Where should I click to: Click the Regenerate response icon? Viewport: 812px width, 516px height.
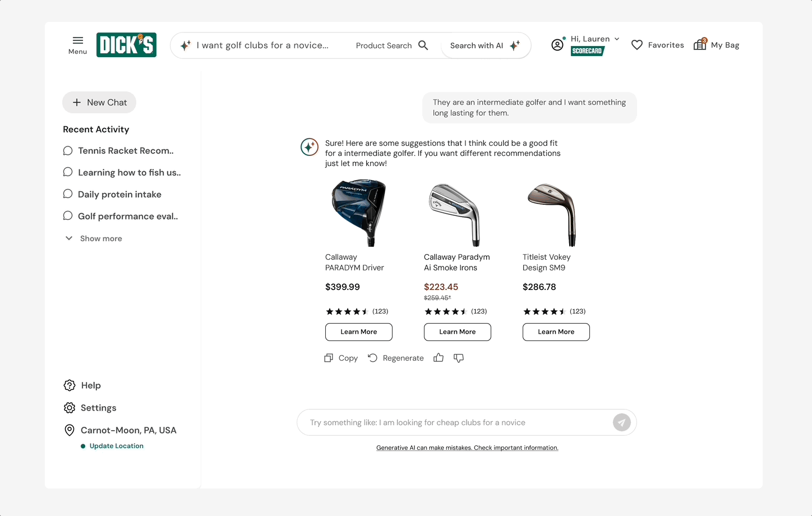372,357
